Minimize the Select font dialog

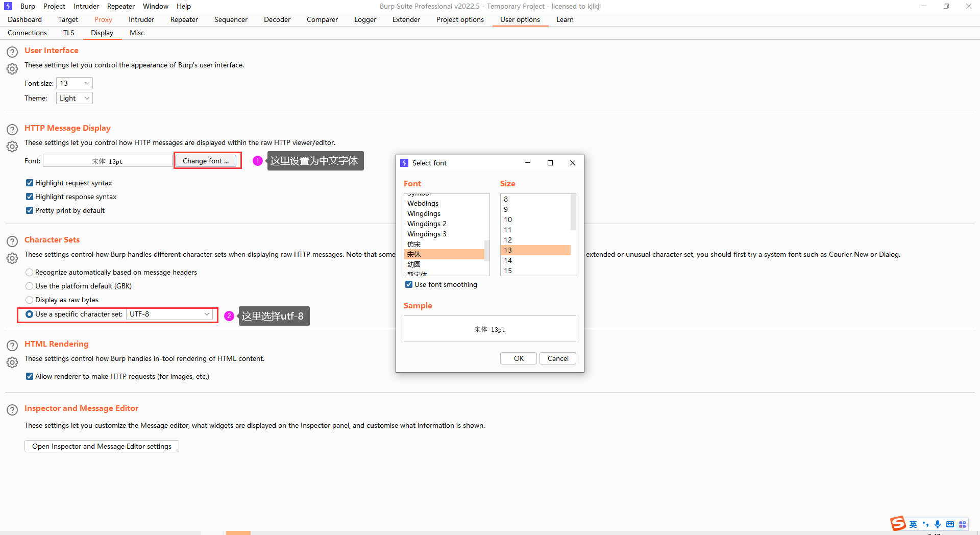[x=528, y=163]
